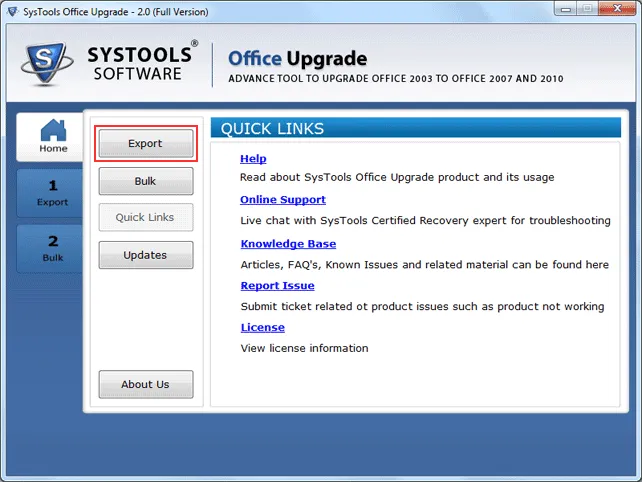View the License link

point(262,328)
